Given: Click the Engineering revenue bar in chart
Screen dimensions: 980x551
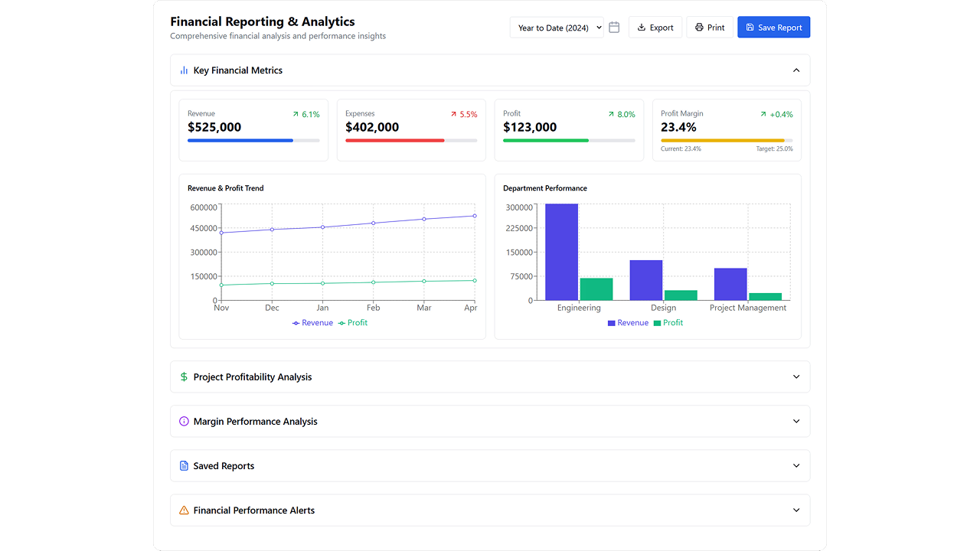Looking at the screenshot, I should 561,253.
